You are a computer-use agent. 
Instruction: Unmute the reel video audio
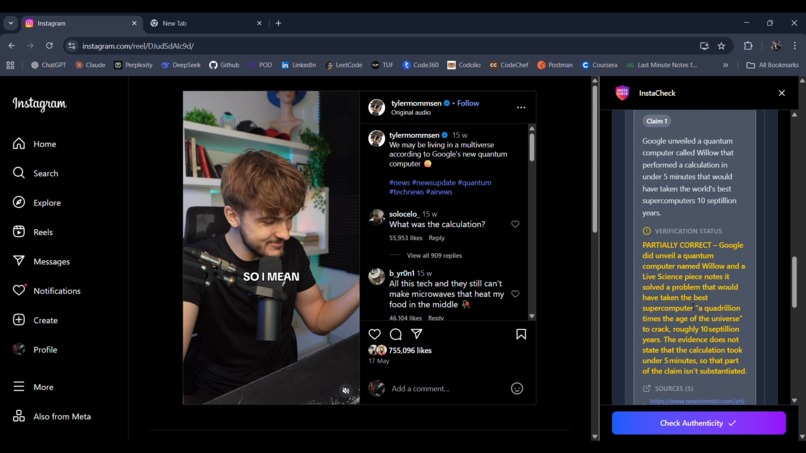point(346,391)
